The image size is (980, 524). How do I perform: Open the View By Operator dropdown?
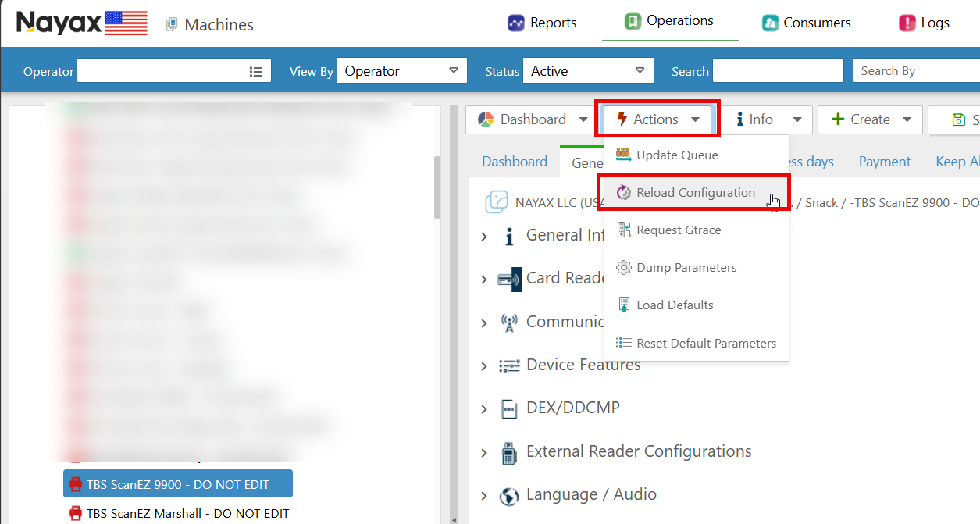click(x=401, y=71)
